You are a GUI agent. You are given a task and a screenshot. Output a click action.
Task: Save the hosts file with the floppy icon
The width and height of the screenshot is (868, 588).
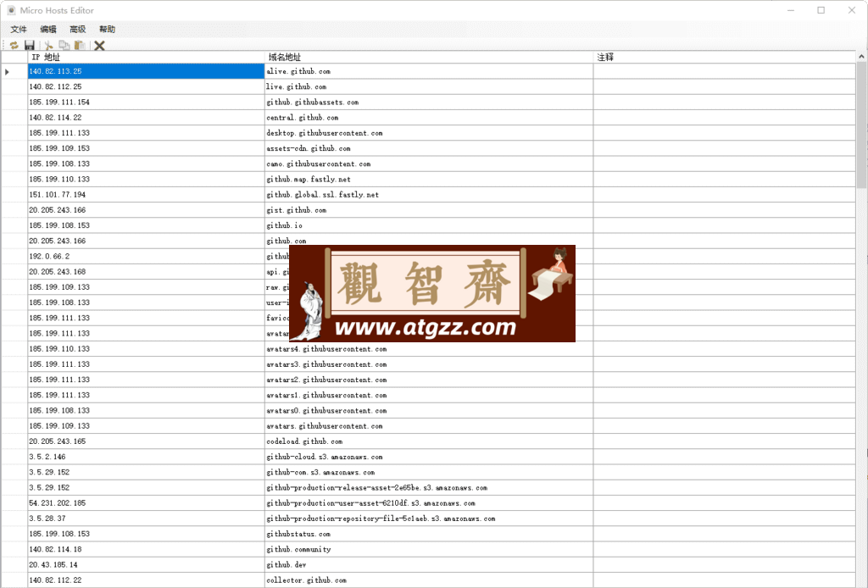[x=30, y=46]
